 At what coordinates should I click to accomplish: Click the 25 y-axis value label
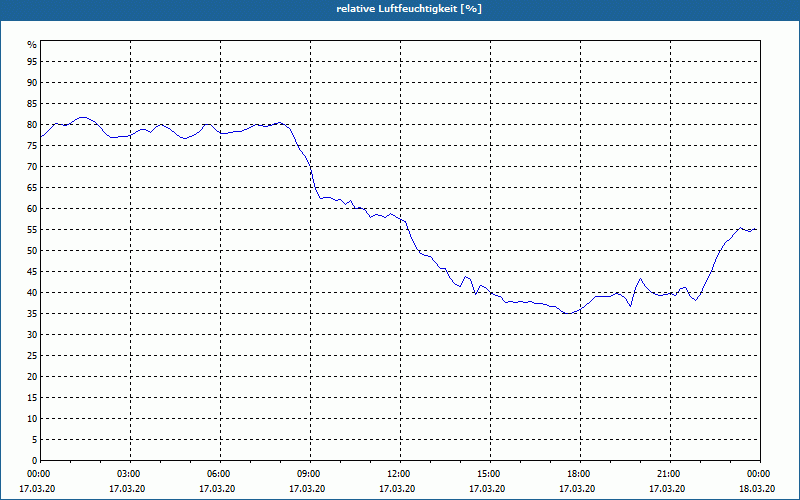point(32,356)
